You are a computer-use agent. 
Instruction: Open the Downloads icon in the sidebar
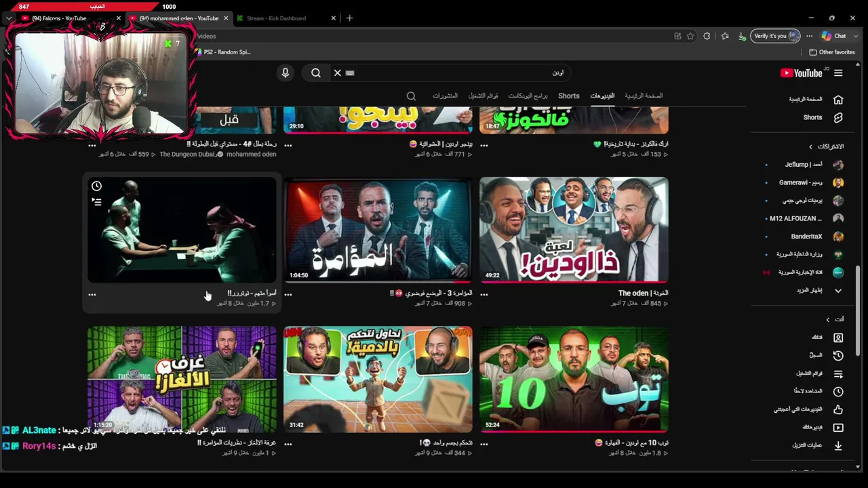coord(838,445)
